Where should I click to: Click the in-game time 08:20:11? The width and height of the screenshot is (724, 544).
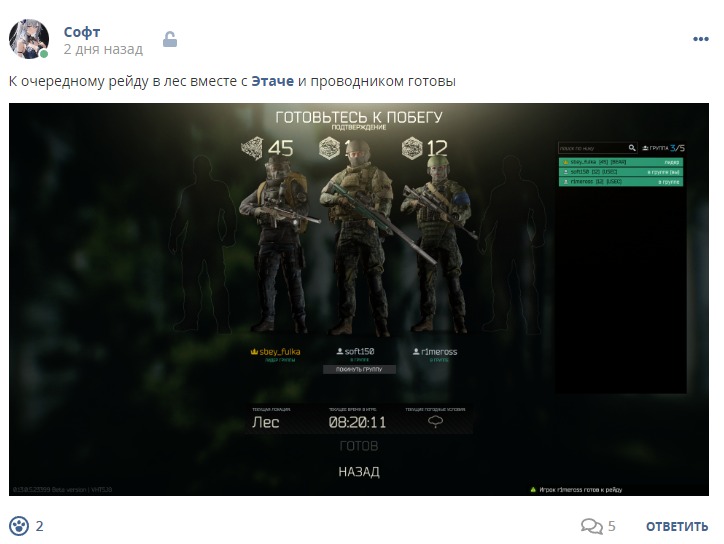[x=357, y=422]
